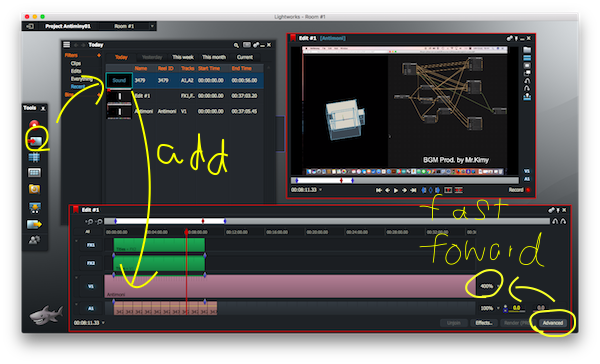Step back one frame in viewer

tap(387, 190)
